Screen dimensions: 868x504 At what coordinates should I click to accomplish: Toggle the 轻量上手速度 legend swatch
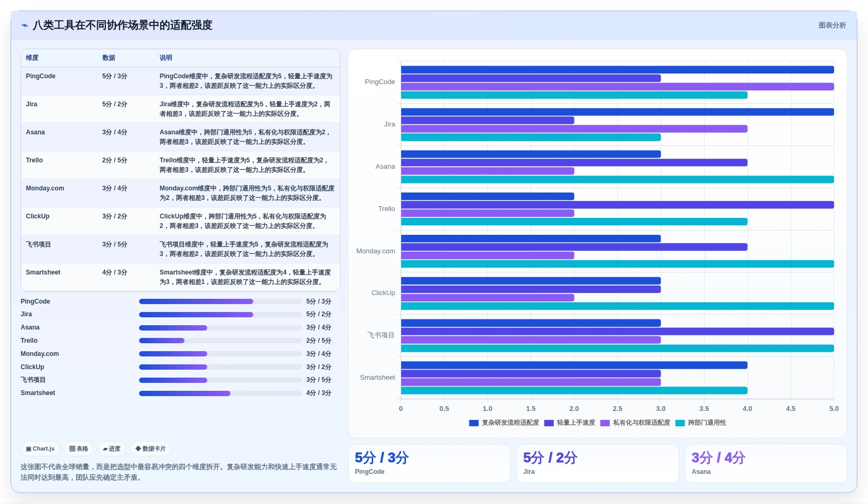[549, 423]
